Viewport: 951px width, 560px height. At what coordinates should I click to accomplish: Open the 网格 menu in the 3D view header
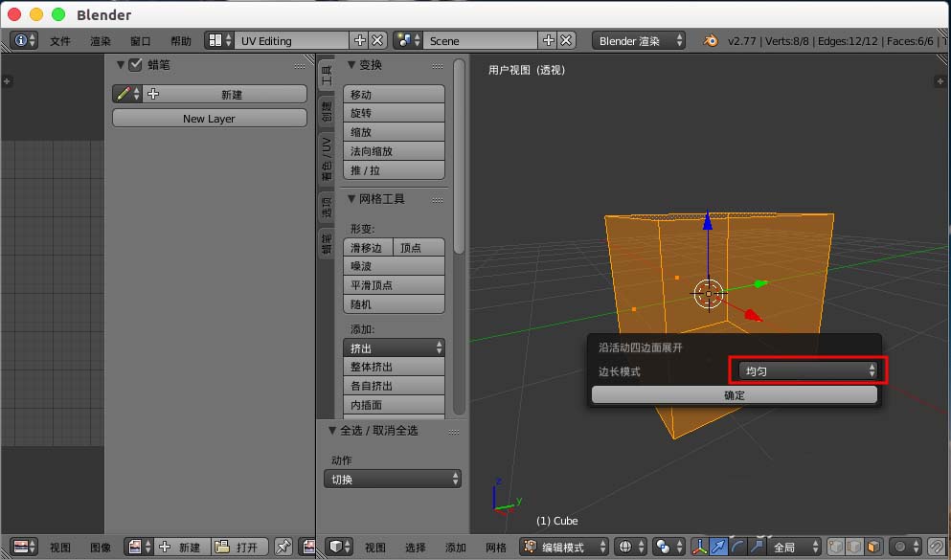(x=495, y=547)
